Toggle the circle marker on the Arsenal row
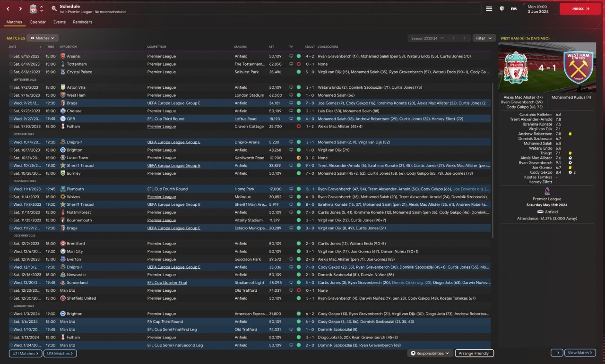 [11, 56]
